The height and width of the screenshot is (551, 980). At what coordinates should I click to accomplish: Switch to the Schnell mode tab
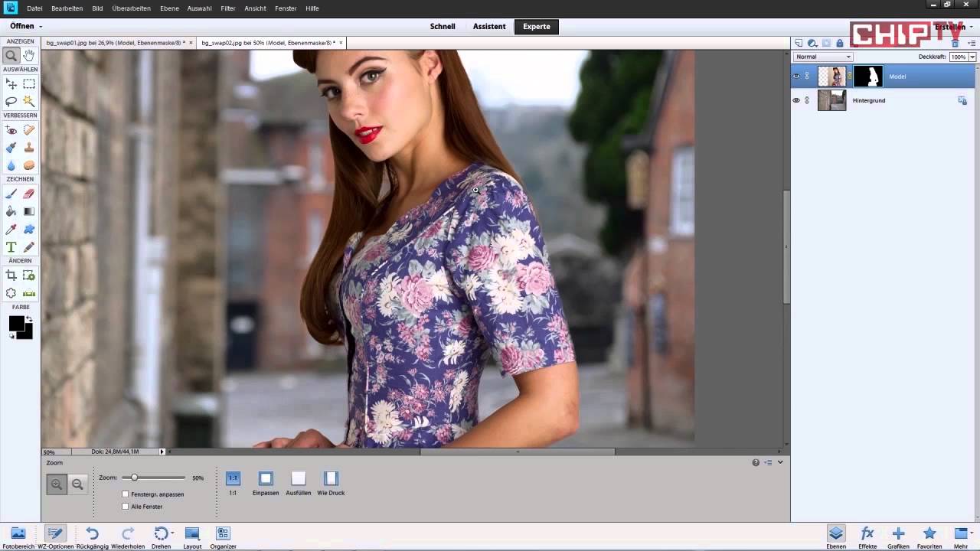coord(443,26)
